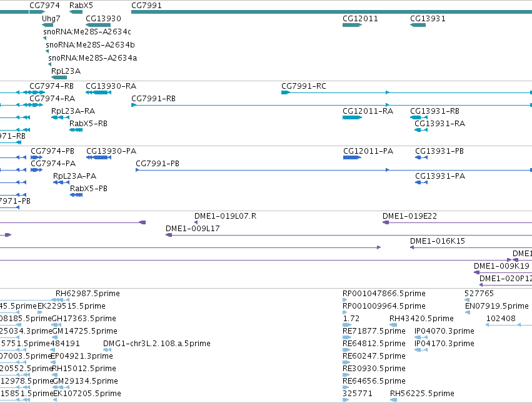Select the CG13930-RA transcript glyph
This screenshot has width=532, height=403.
coord(98,92)
